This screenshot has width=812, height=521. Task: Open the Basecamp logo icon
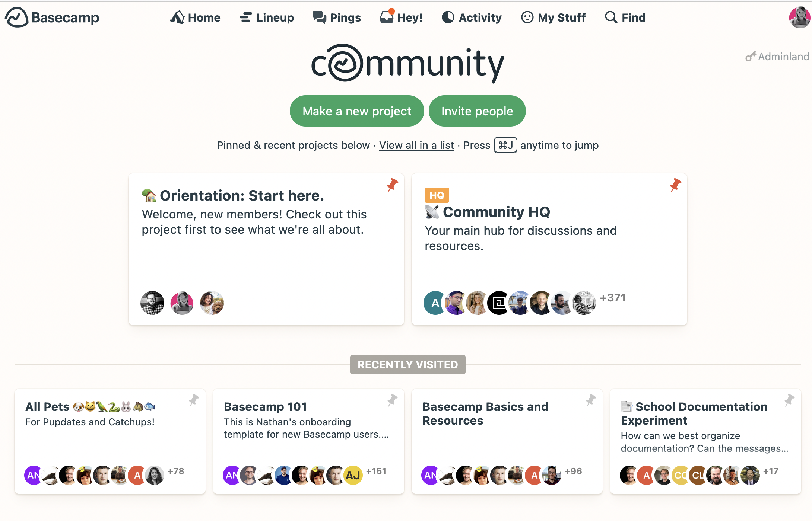click(x=17, y=17)
